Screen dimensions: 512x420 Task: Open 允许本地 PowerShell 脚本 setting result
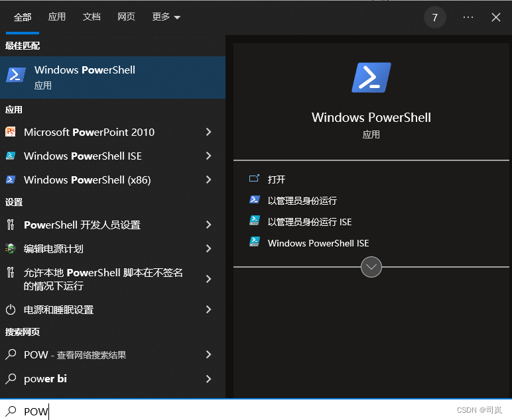103,279
